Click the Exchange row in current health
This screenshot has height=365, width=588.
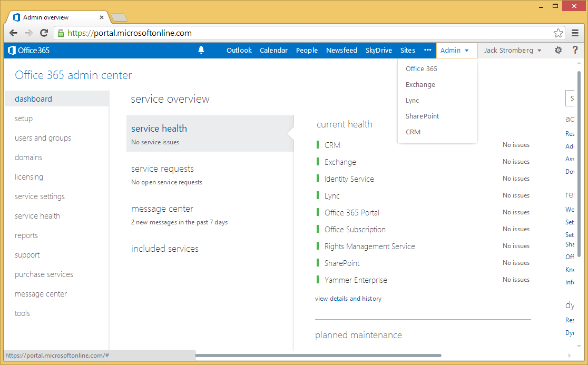[x=424, y=162]
